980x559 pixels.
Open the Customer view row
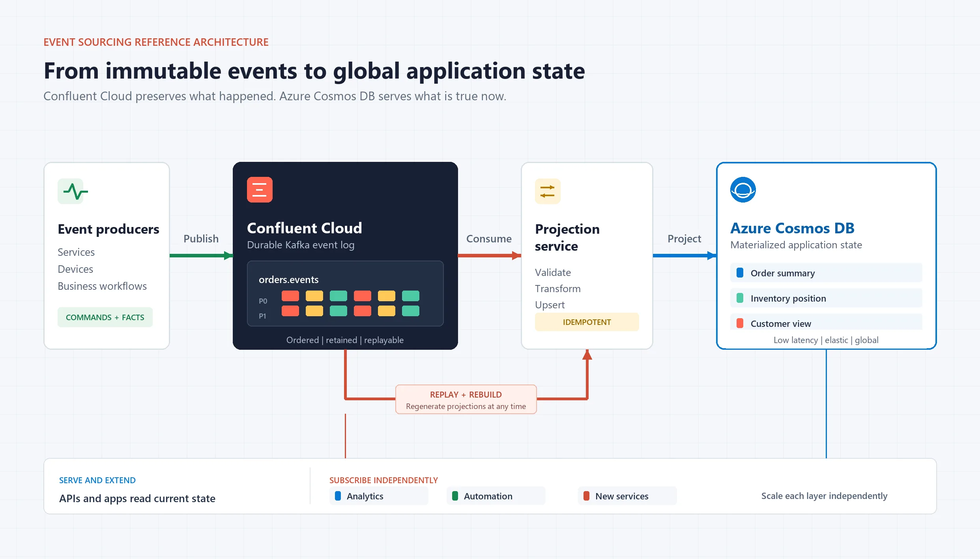[x=826, y=322]
